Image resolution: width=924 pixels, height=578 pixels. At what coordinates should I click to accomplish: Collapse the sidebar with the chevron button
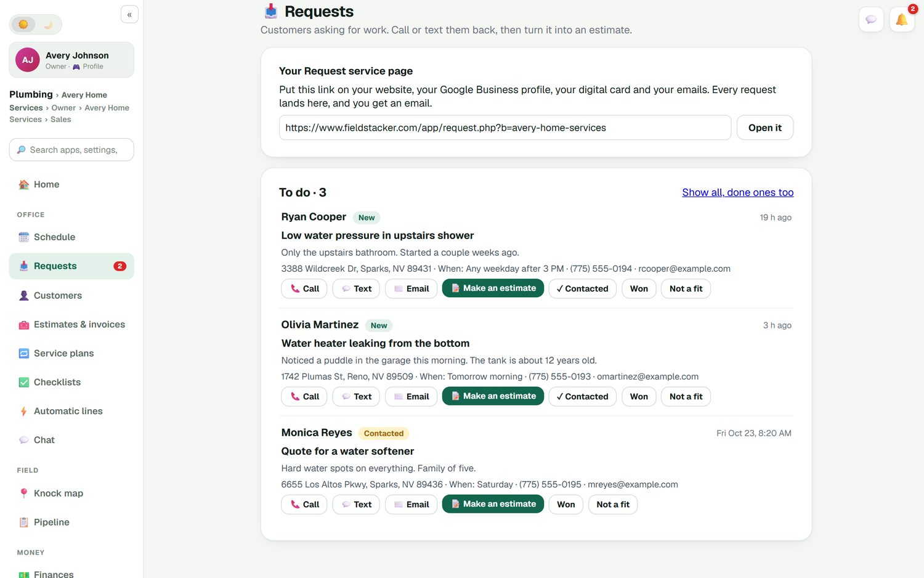tap(129, 14)
